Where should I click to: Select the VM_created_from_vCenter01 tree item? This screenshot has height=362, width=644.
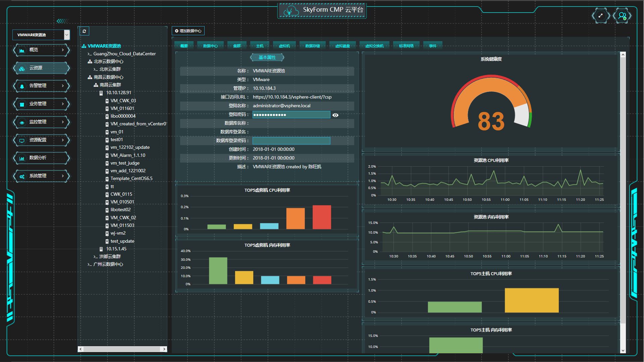(139, 124)
